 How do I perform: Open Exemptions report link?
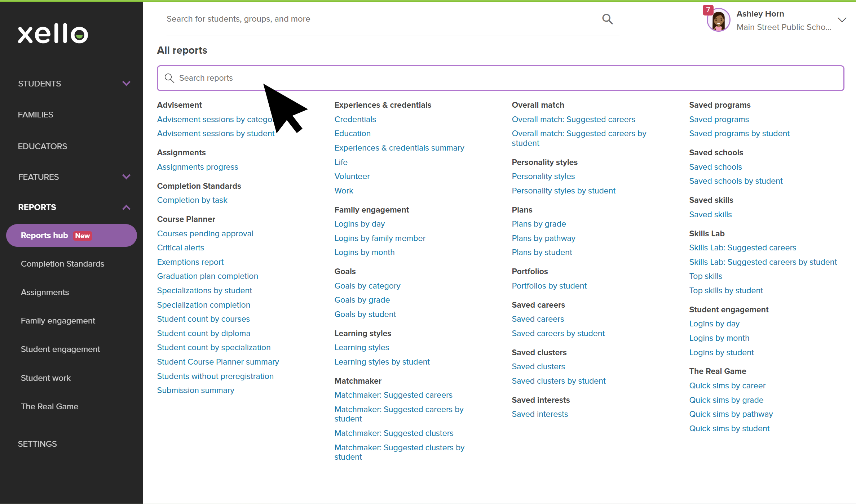190,262
